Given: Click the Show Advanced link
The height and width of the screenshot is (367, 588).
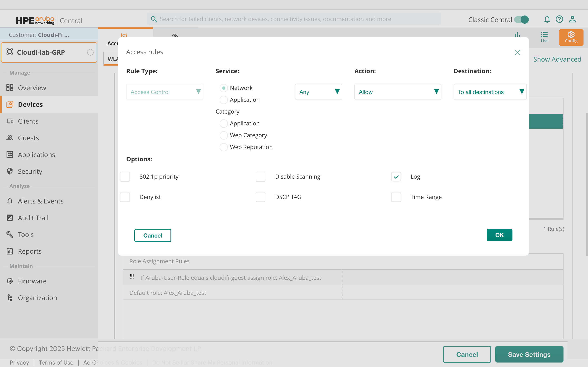Looking at the screenshot, I should [557, 59].
